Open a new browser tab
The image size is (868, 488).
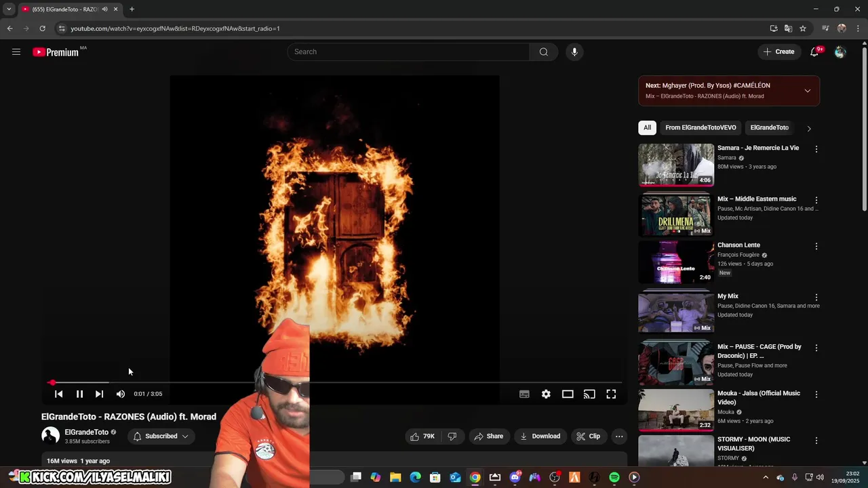click(x=132, y=9)
